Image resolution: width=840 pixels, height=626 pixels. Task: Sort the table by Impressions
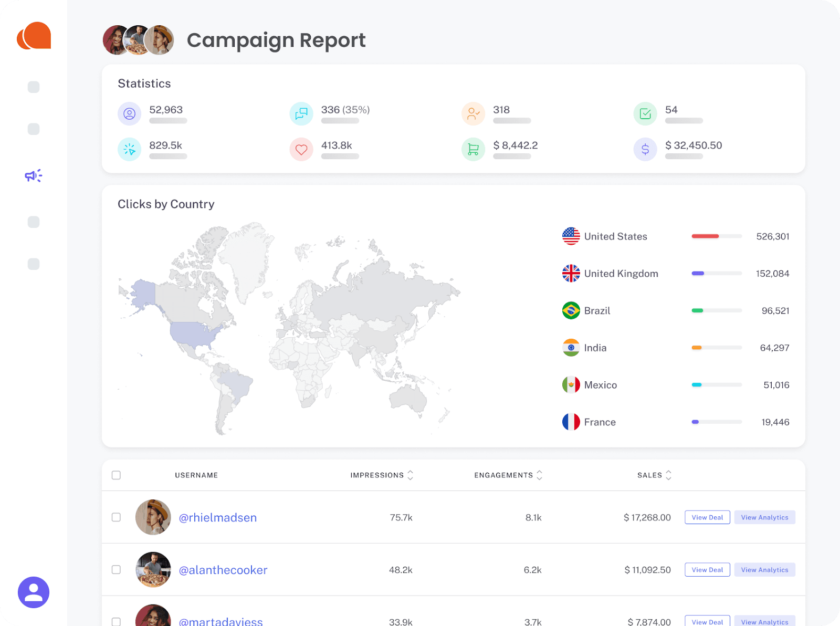tap(411, 475)
